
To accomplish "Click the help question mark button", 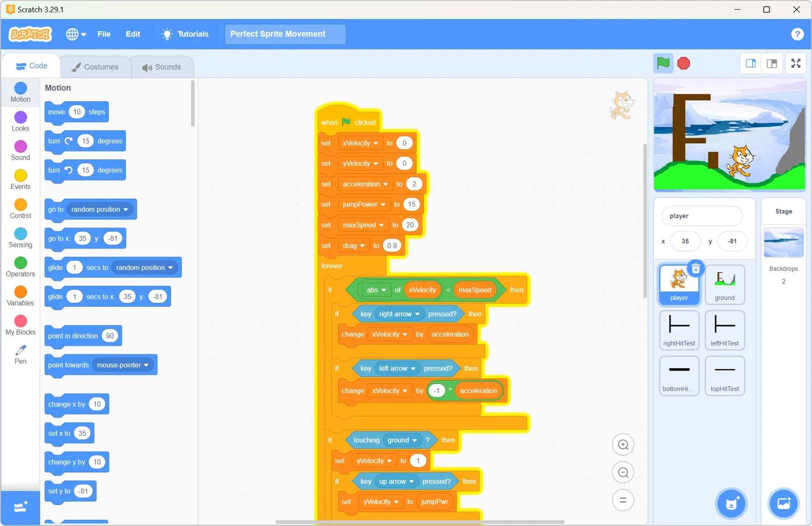I will tap(797, 34).
